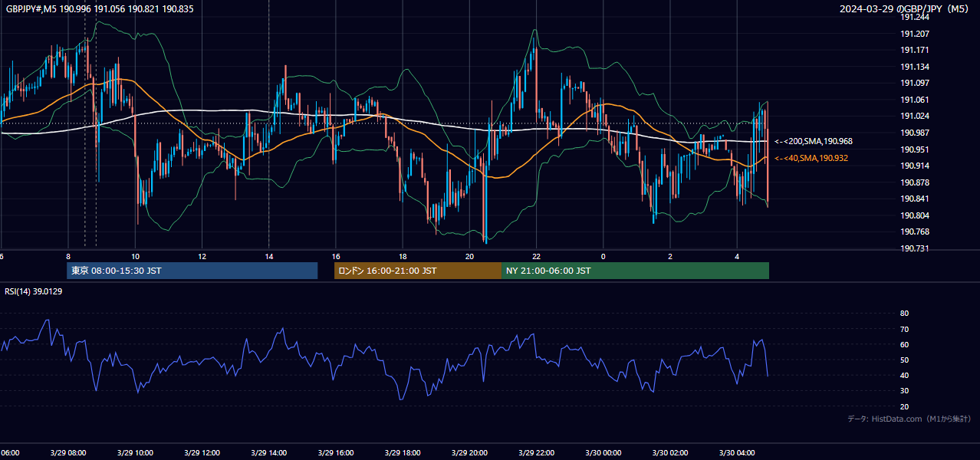Click the RSI scale value 50
Image resolution: width=980 pixels, height=460 pixels.
904,360
